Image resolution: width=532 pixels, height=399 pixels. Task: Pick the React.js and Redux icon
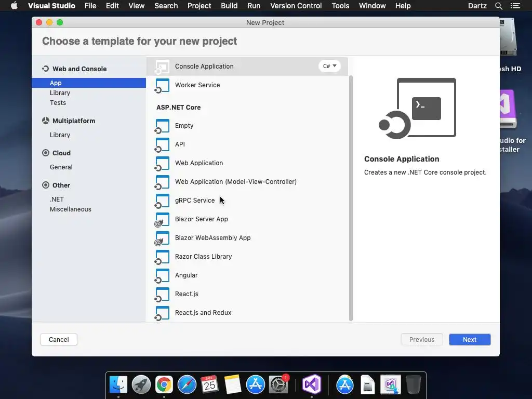click(162, 313)
